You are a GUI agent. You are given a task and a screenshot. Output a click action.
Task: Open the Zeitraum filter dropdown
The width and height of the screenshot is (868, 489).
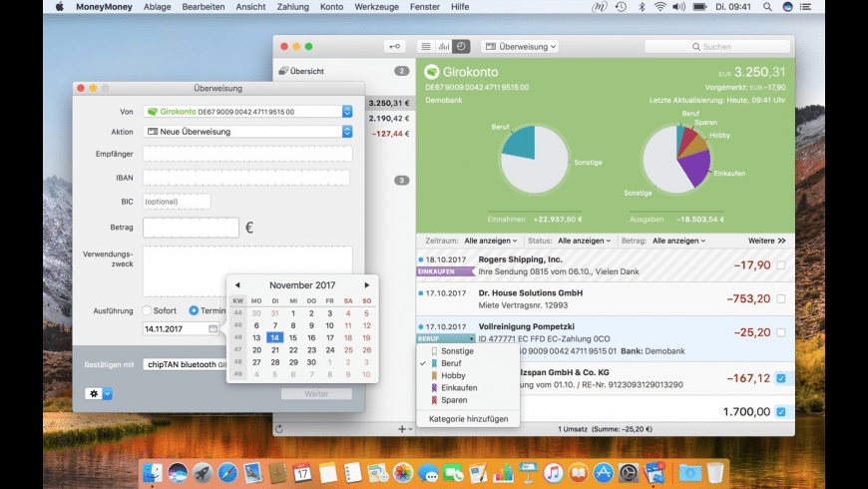491,241
